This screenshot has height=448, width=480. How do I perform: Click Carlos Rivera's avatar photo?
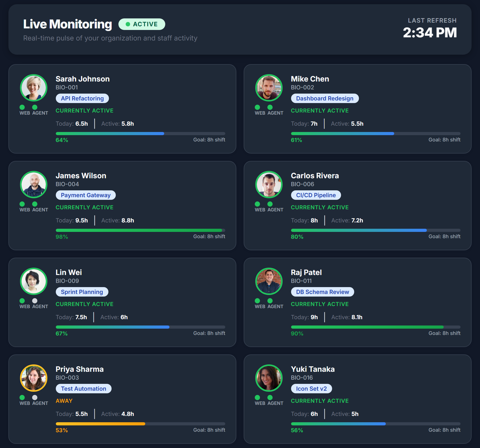coord(269,185)
